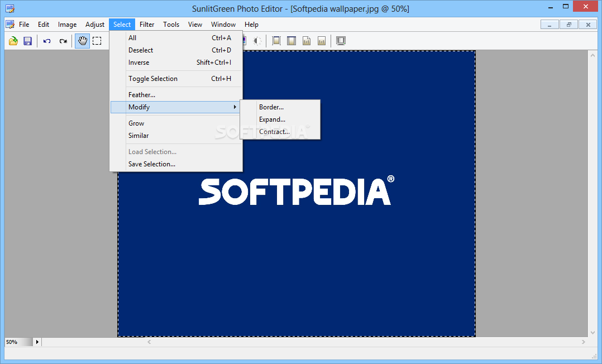
Task: Choose All from the Select menu
Action: tap(176, 37)
